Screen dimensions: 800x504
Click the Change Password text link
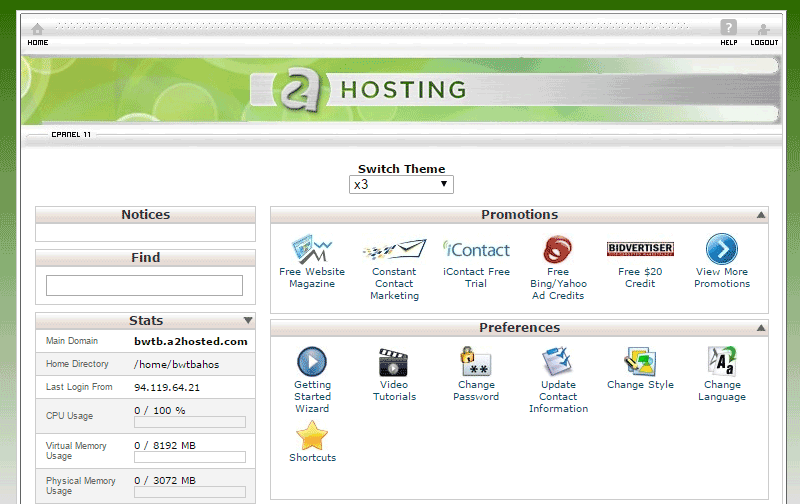(476, 391)
